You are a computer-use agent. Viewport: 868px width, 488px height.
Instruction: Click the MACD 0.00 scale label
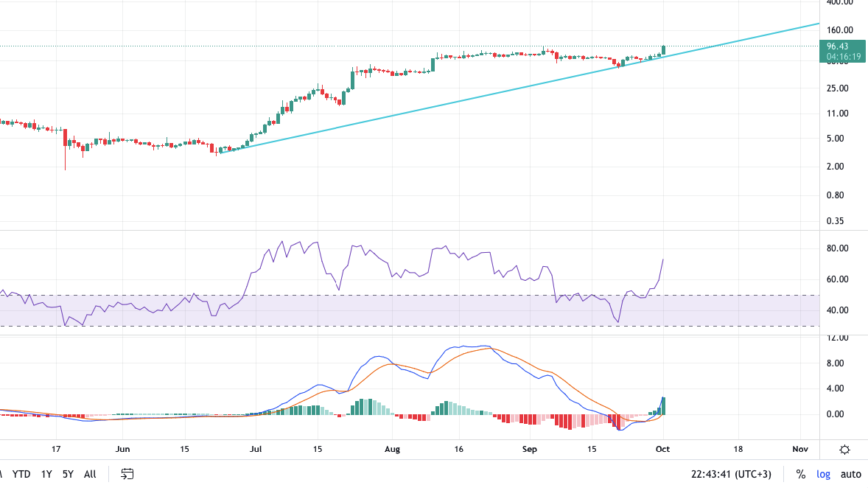coord(836,414)
